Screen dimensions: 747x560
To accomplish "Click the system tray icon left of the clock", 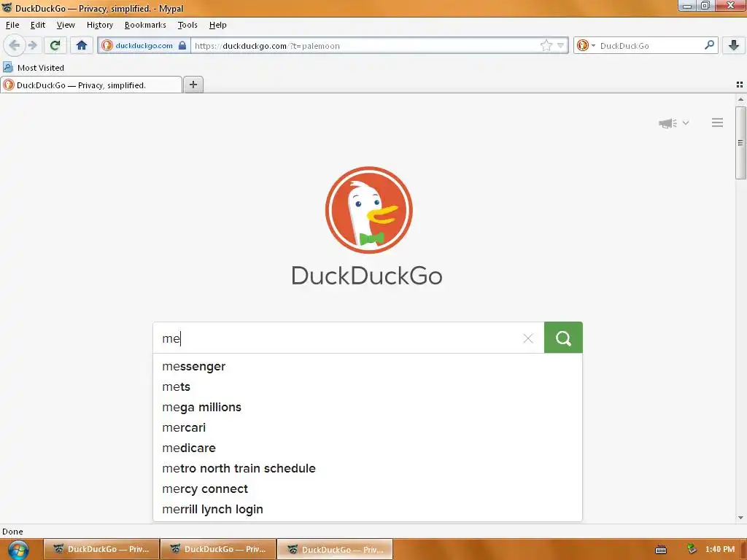I will (x=692, y=549).
